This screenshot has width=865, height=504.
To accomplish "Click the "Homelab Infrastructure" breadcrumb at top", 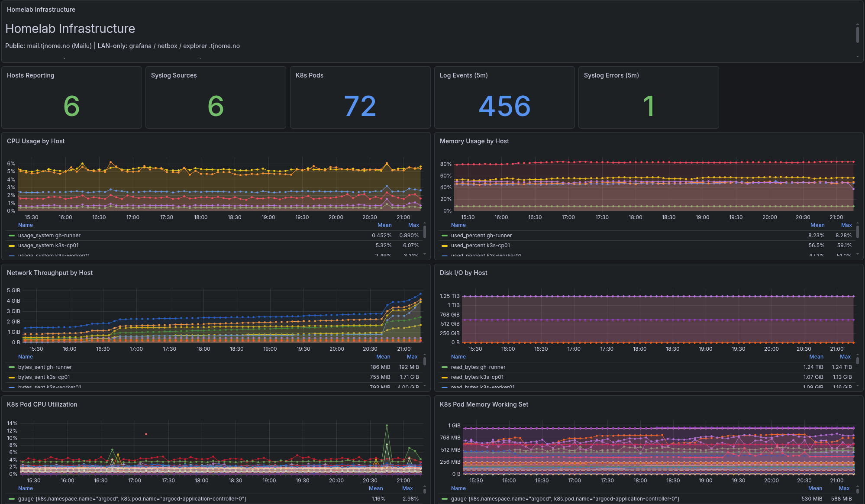I will 42,9.
